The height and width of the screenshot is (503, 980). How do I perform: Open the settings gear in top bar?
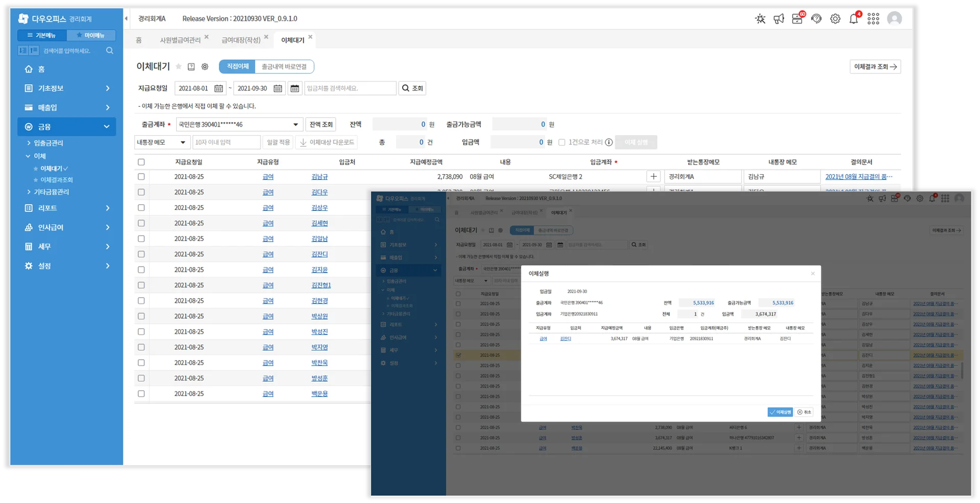(835, 19)
